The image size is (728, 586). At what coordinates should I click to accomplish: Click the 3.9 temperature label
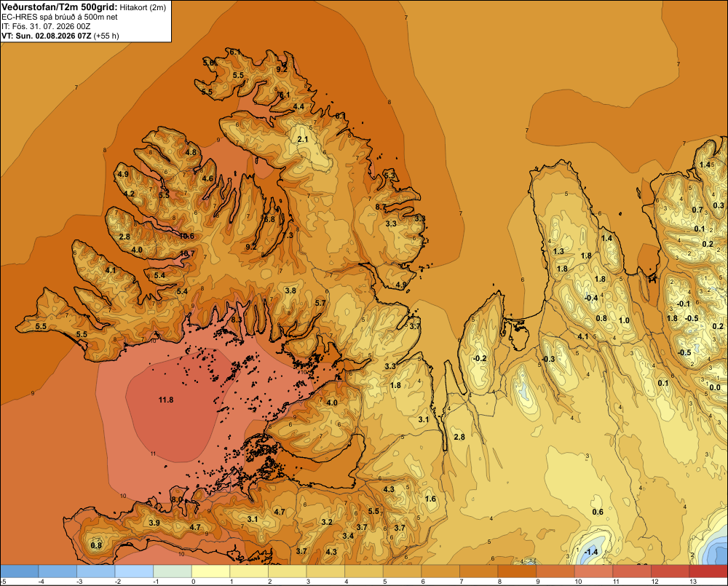154,523
